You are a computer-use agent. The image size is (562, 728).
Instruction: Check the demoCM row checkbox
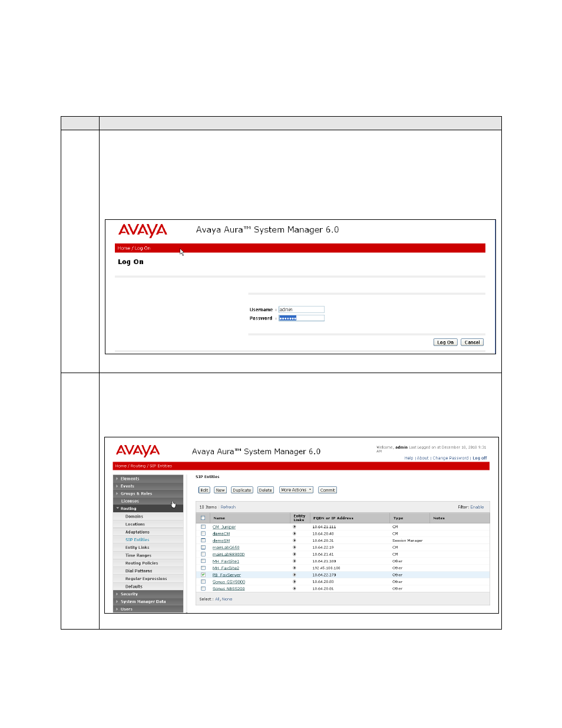tap(203, 533)
